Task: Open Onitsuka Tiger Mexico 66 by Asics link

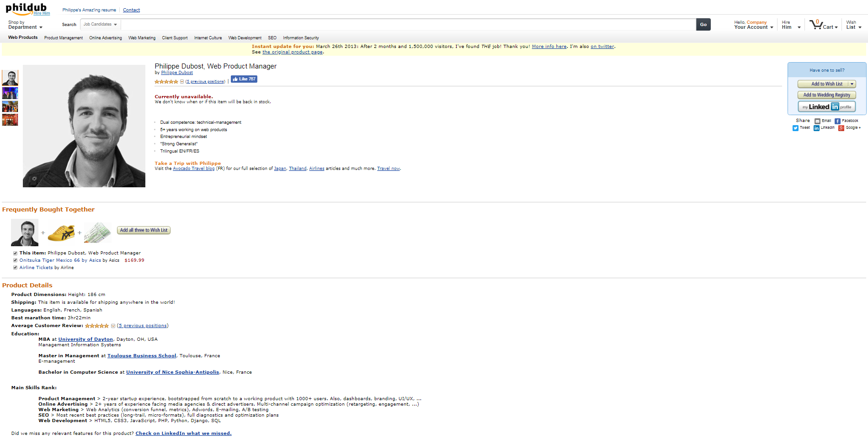Action: pos(60,260)
